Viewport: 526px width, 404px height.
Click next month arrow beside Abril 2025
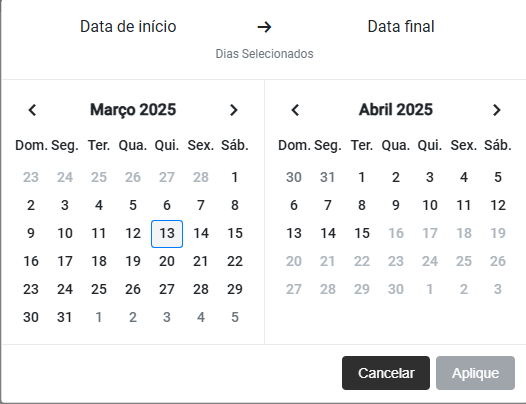coord(496,110)
